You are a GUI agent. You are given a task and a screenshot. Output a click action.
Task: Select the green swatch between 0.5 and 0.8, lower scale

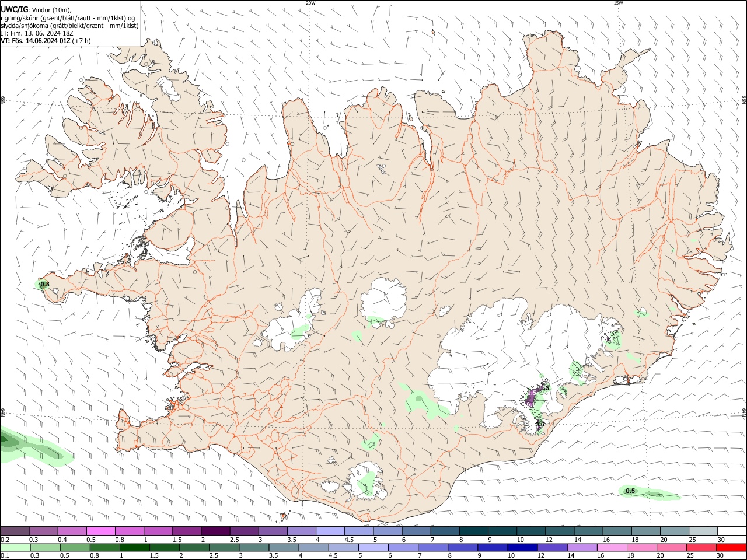[x=75, y=547]
